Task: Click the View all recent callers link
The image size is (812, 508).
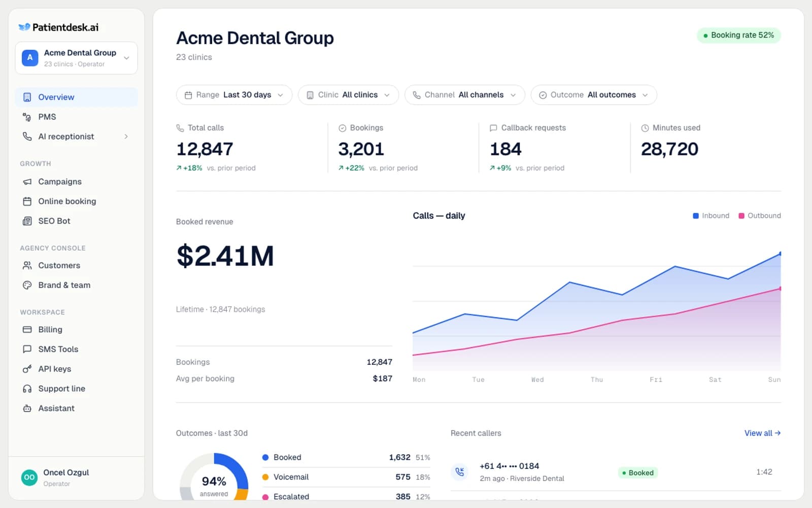Action: (x=762, y=433)
